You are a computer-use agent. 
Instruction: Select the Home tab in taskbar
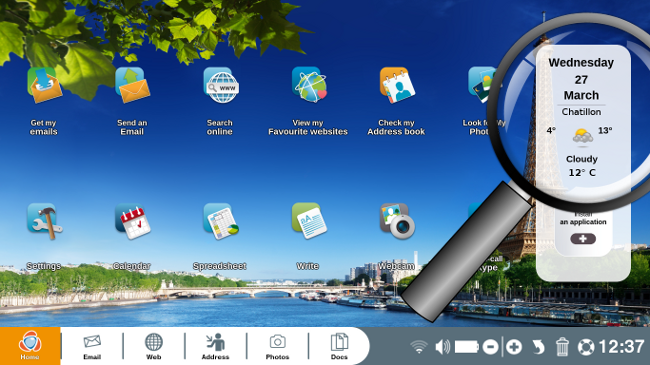[x=30, y=346]
